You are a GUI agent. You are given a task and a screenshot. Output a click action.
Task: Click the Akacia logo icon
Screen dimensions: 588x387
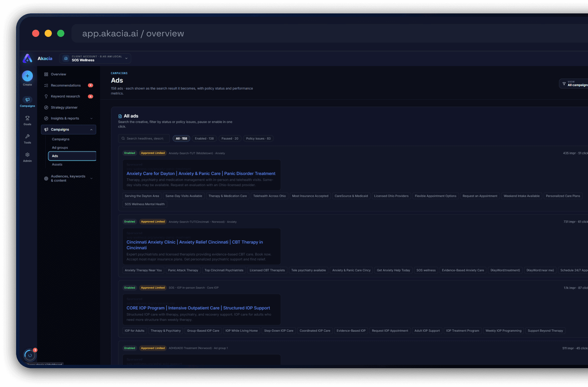pos(28,58)
